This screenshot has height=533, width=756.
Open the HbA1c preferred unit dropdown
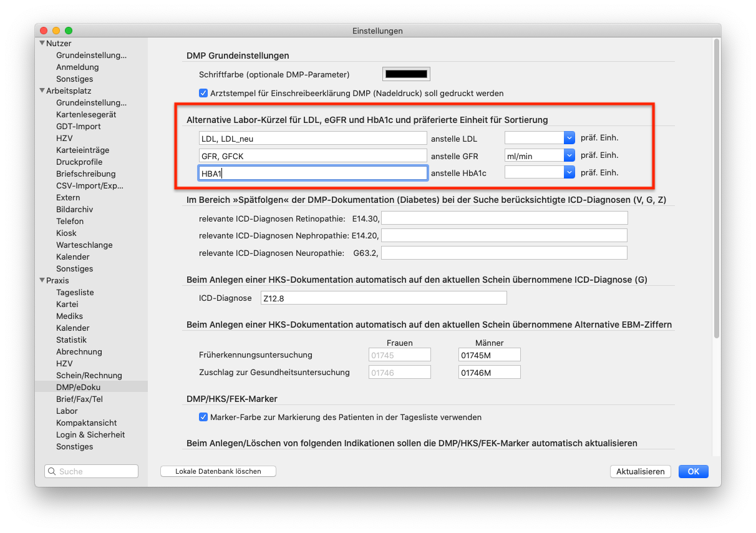point(569,173)
